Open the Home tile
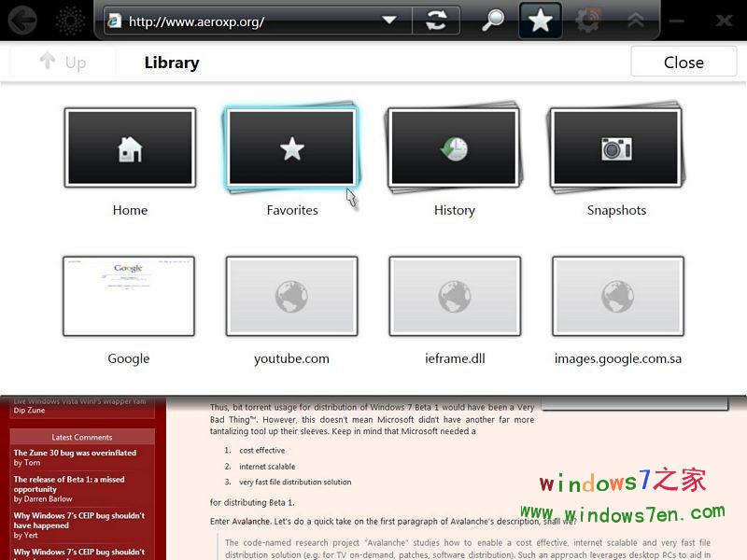 coord(130,148)
